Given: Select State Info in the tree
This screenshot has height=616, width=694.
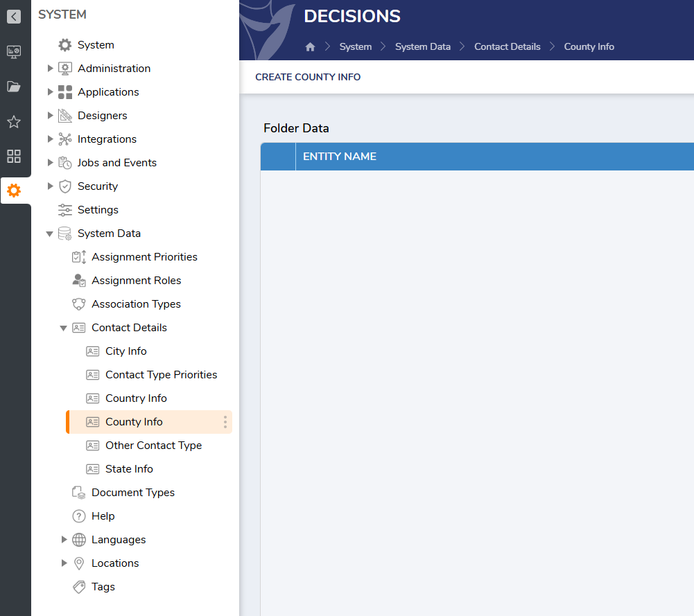Looking at the screenshot, I should click(x=129, y=469).
